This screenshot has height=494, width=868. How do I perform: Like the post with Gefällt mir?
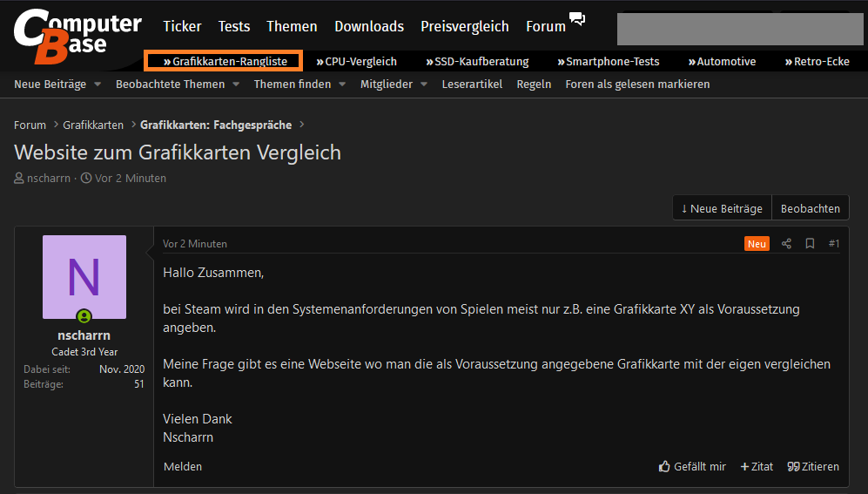692,467
